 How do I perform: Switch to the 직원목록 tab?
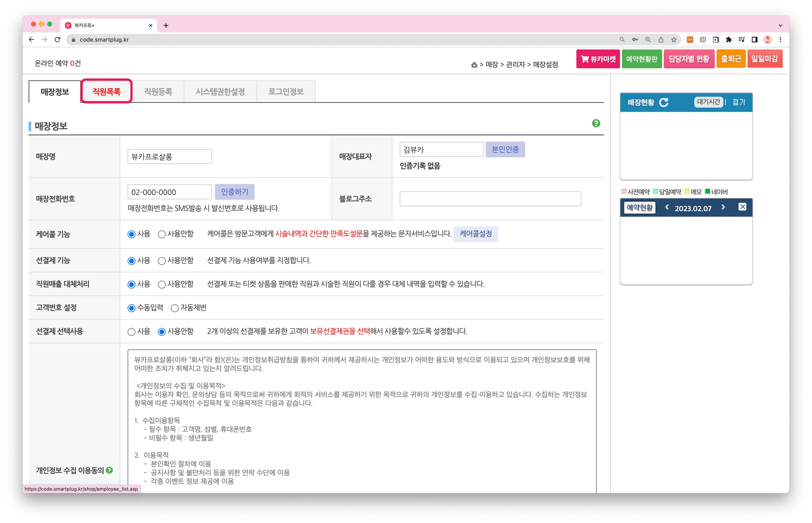[106, 91]
